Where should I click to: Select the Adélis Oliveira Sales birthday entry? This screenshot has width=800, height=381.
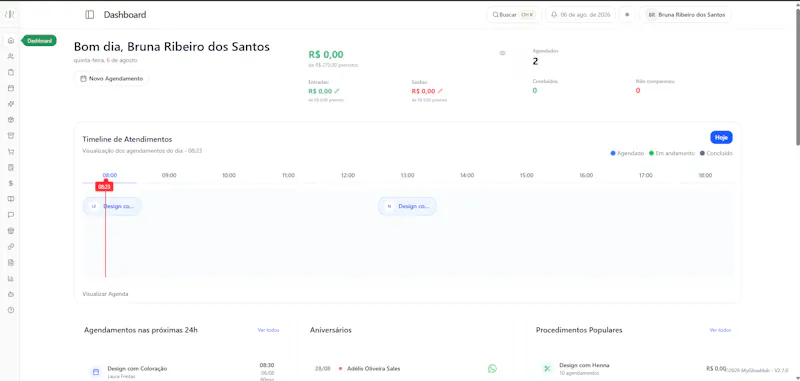(x=406, y=368)
